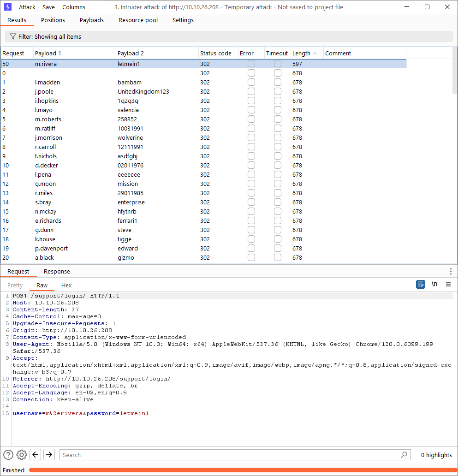This screenshot has width=458, height=476.
Task: Open the help question mark icon
Action: (x=8, y=454)
